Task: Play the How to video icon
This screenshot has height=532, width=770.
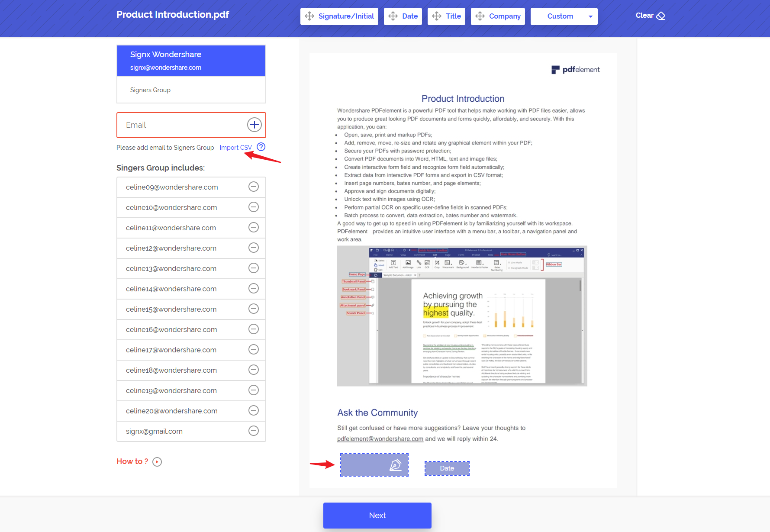Action: click(157, 462)
